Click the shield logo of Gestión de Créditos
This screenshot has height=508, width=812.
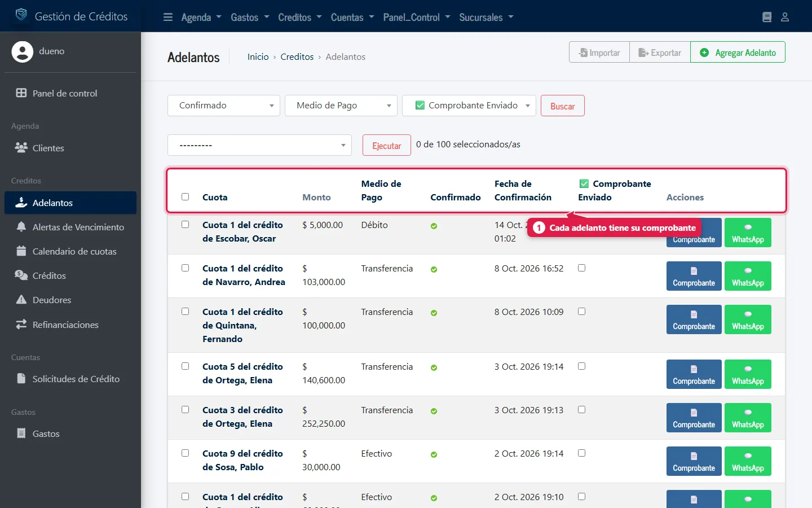[21, 15]
